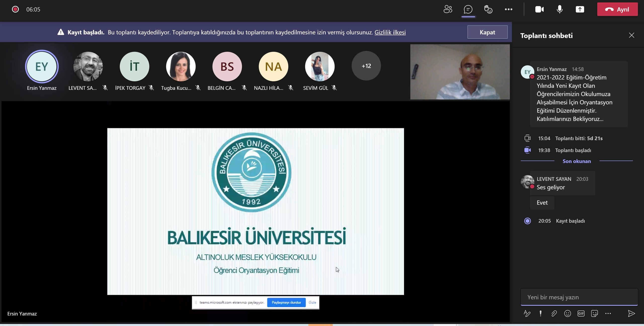Click Ersin Yanmaz avatar in chat
The width and height of the screenshot is (644, 326).
coord(527,72)
